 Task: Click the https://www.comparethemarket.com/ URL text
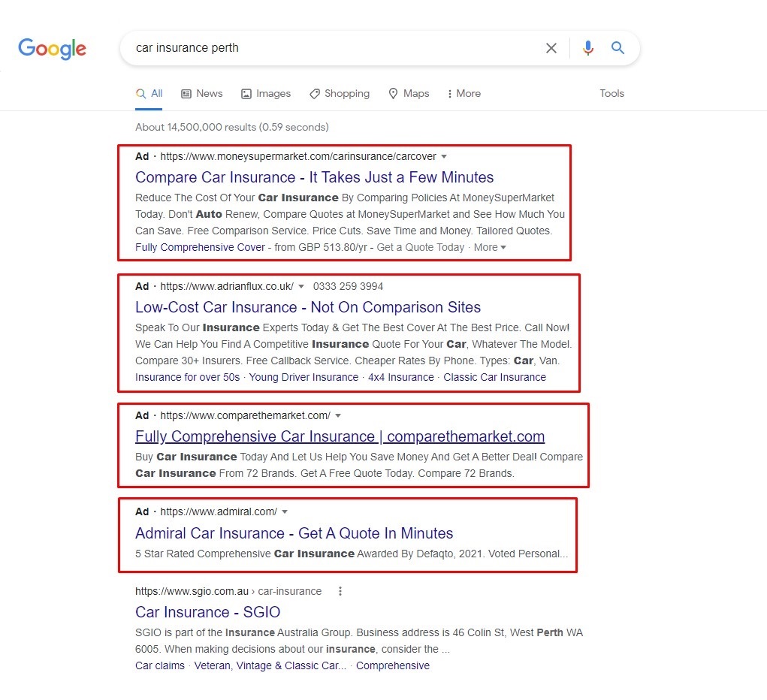click(x=246, y=416)
